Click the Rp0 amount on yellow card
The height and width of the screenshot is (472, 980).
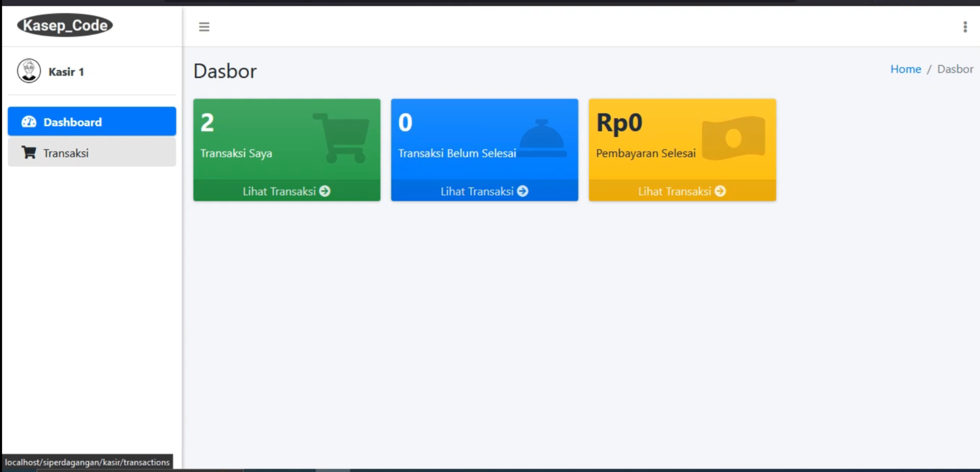tap(619, 123)
